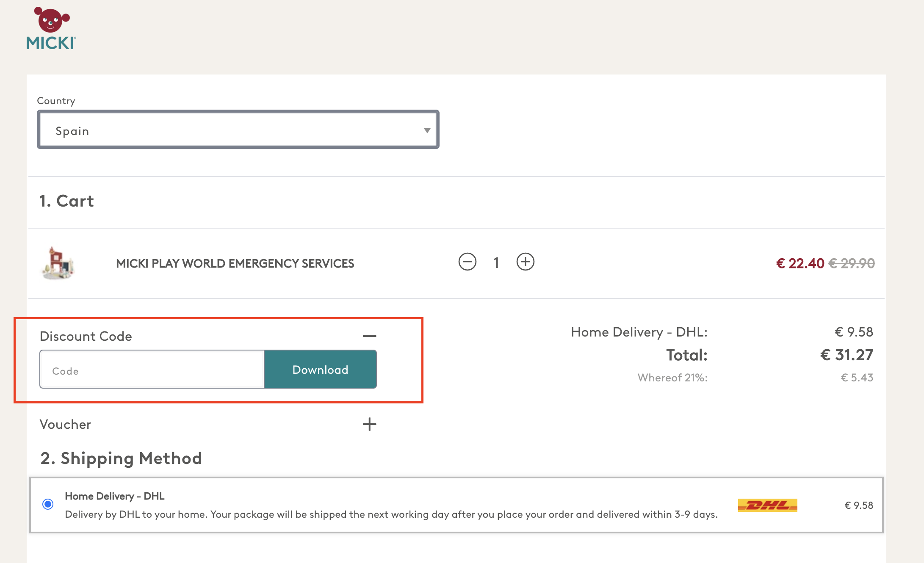Click the DHL logo in shipping method
This screenshot has height=563, width=924.
(x=768, y=505)
